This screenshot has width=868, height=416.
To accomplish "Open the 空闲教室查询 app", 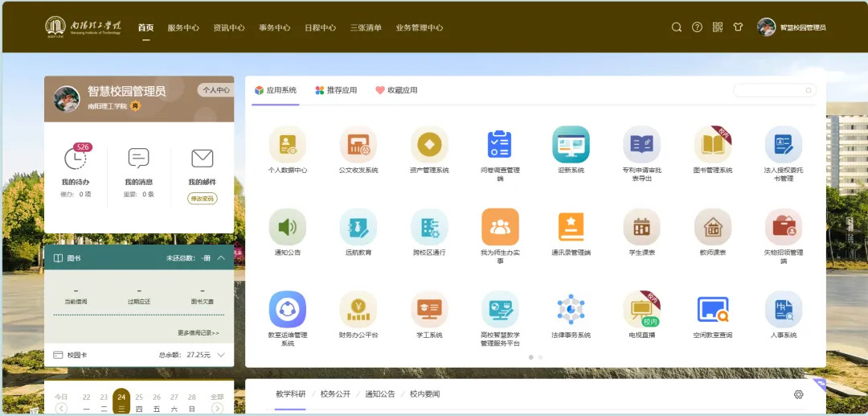I will point(712,310).
